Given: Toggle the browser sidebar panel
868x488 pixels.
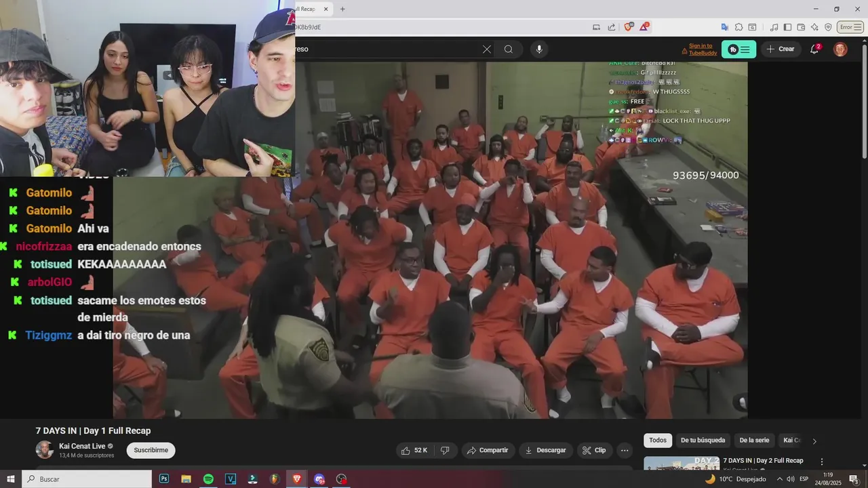Looking at the screenshot, I should (x=787, y=27).
